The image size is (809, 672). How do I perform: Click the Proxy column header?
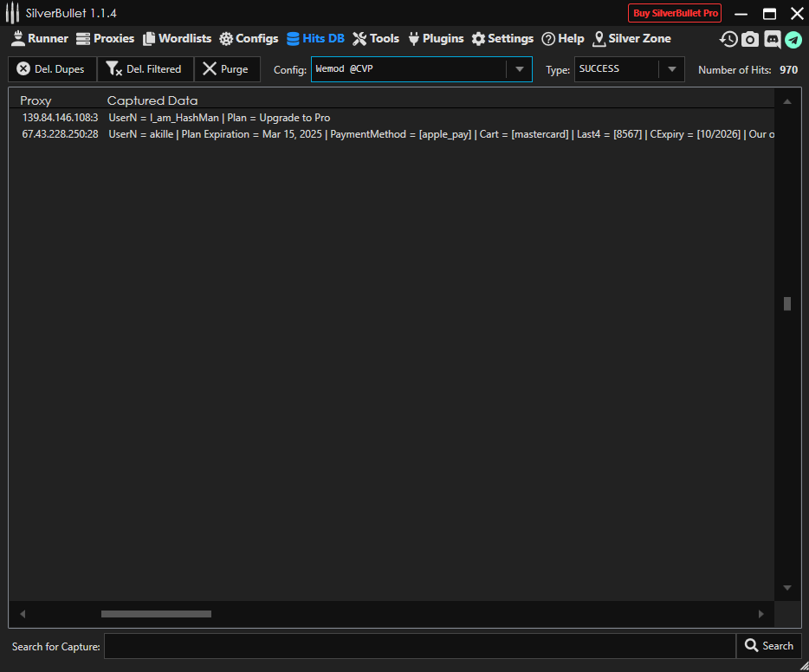tap(36, 100)
